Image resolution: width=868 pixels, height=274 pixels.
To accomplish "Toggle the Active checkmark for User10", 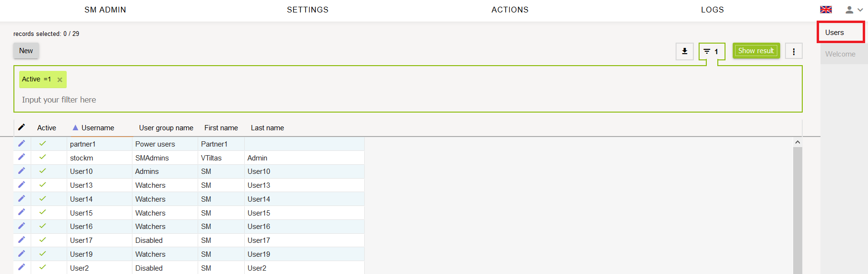I will 43,171.
